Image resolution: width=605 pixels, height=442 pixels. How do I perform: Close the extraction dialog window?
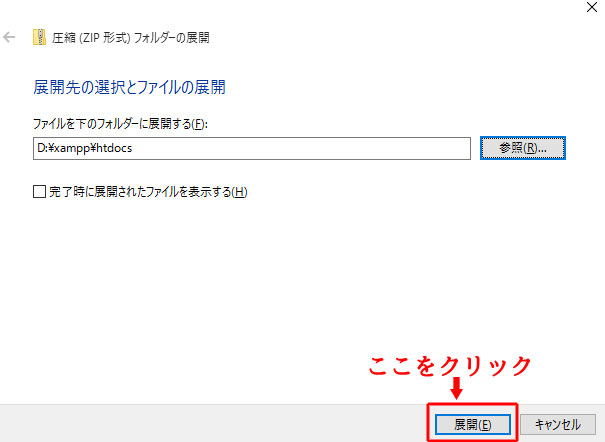(x=591, y=7)
